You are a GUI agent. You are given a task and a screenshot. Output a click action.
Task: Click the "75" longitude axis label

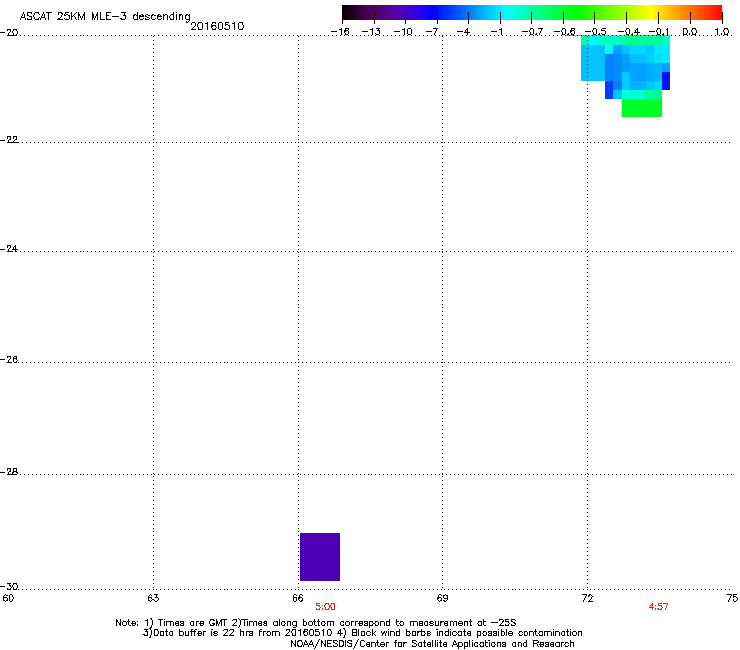coord(732,598)
